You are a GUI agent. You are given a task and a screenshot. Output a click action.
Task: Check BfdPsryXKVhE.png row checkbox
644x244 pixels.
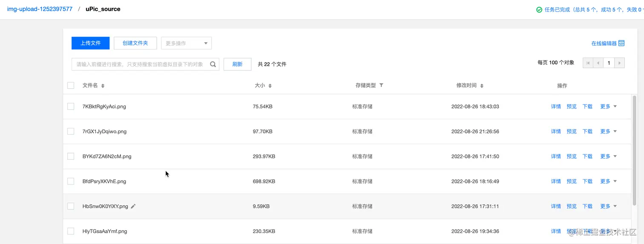pos(71,181)
